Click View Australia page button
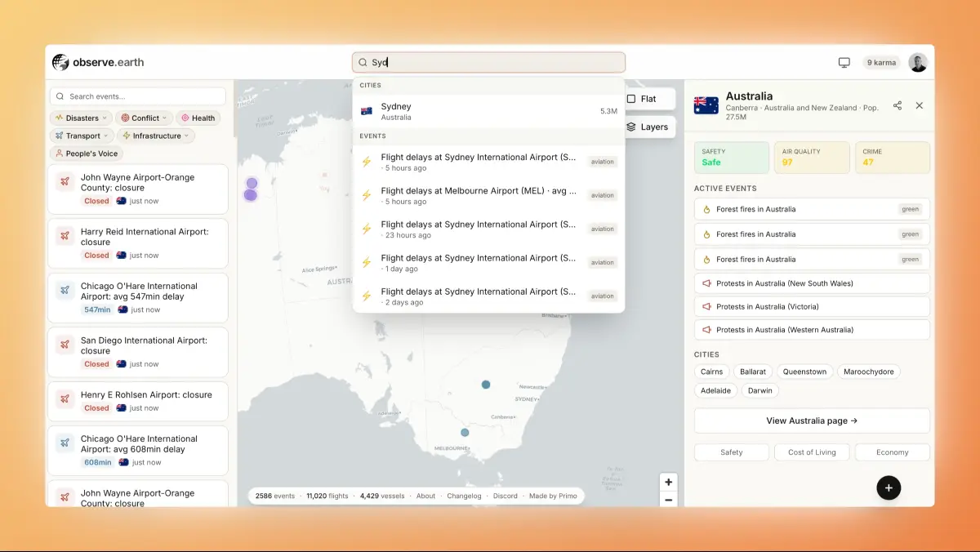980x552 pixels. [812, 421]
